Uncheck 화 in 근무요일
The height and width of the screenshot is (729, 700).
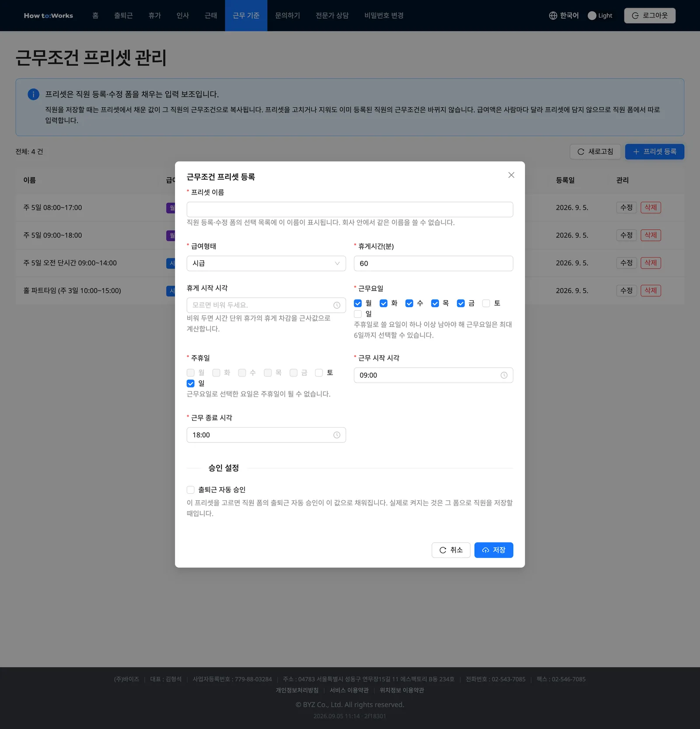pos(384,303)
